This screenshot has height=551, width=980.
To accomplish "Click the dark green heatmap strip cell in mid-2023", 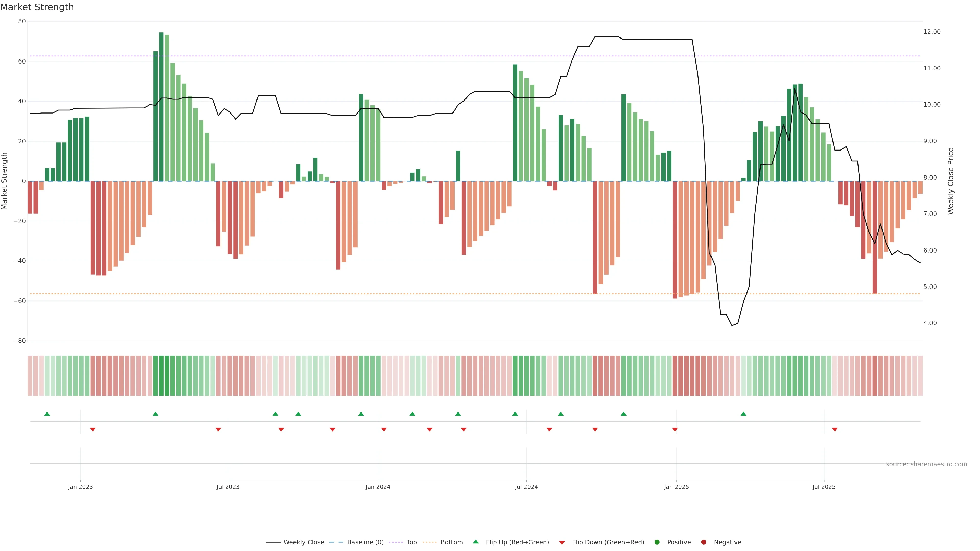I will (x=161, y=376).
